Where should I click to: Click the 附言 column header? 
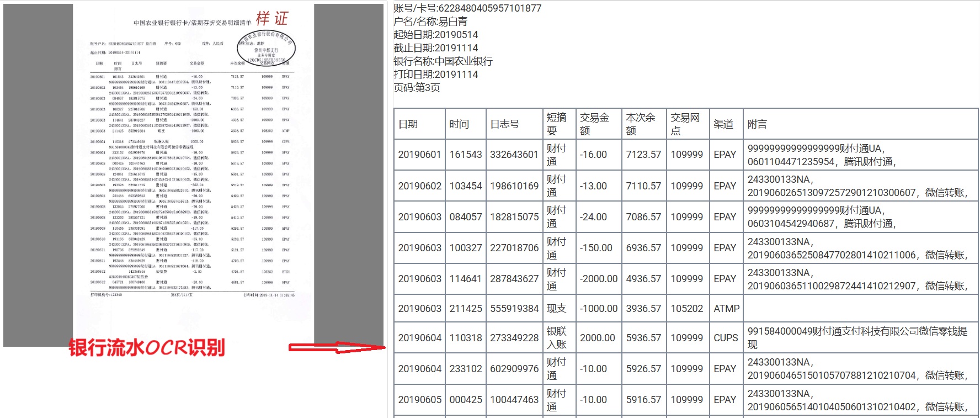[861, 124]
